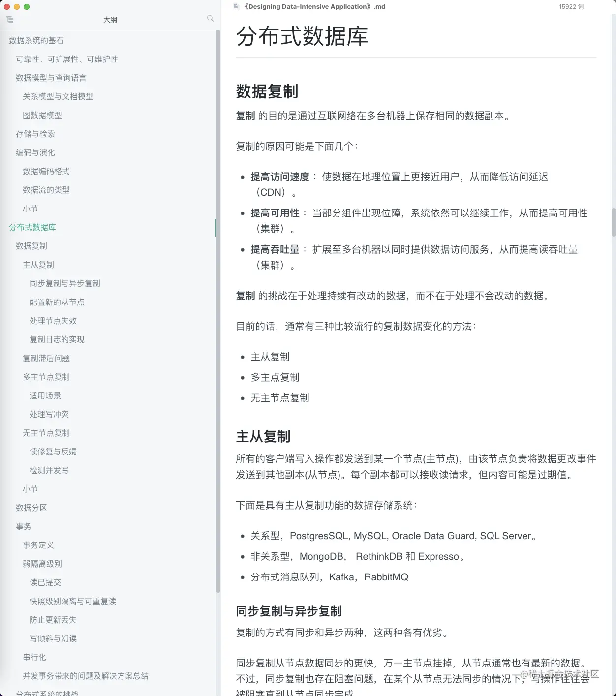Viewport: 616px width, 696px height.
Task: Go to 适用场景 outline item
Action: pos(45,395)
